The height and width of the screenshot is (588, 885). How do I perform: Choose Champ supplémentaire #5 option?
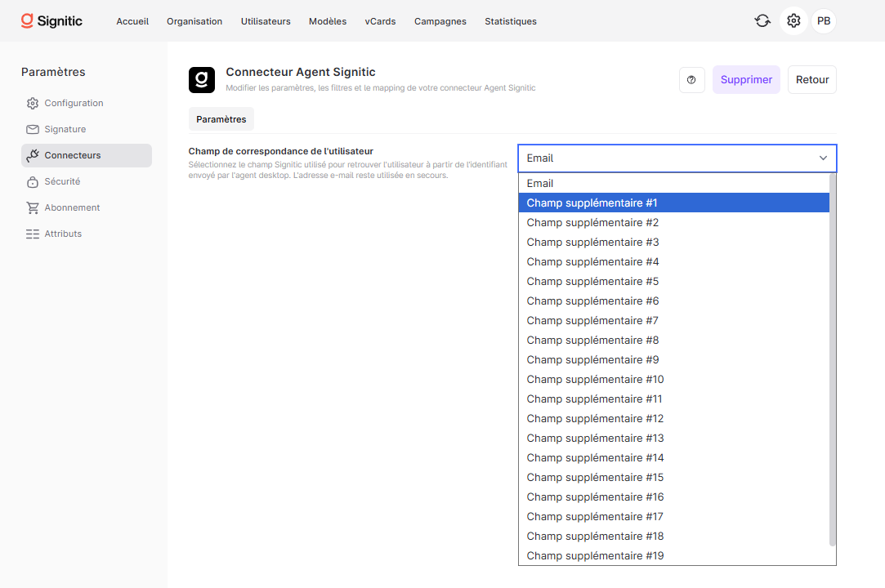[x=674, y=281]
